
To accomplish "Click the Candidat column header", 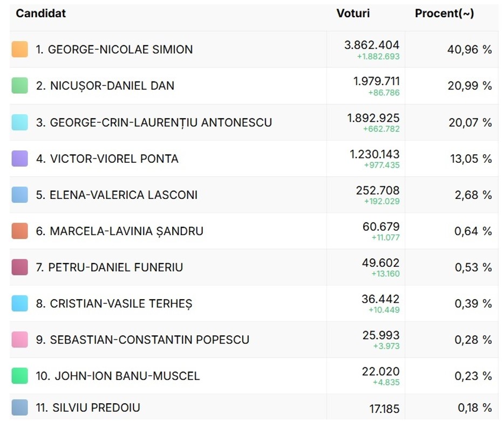I will coord(41,13).
